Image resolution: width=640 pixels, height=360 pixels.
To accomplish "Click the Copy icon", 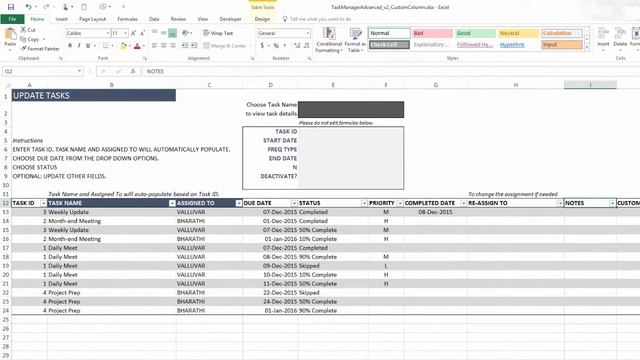I will click(x=23, y=39).
